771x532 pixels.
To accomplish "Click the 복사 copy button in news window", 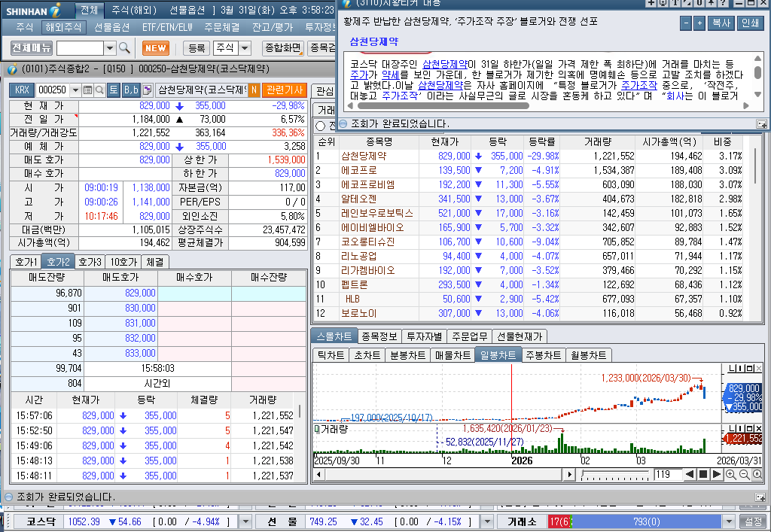I will tap(721, 23).
